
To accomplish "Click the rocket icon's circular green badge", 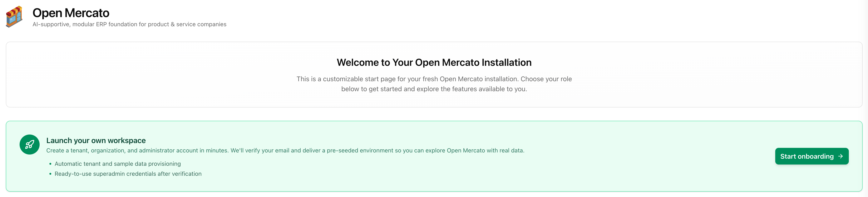I will [x=30, y=145].
